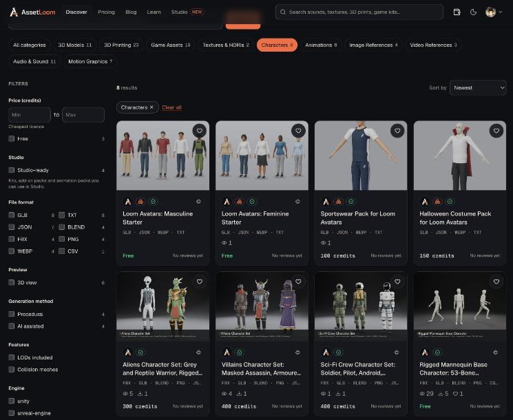Open the Sort by Newest dropdown
The height and width of the screenshot is (420, 513).
(x=478, y=87)
